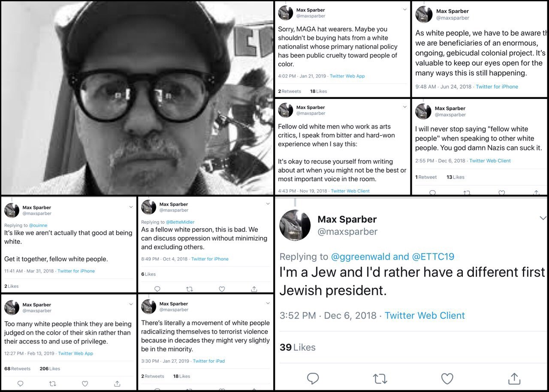Like the tweet about access to privilege

coord(85,383)
